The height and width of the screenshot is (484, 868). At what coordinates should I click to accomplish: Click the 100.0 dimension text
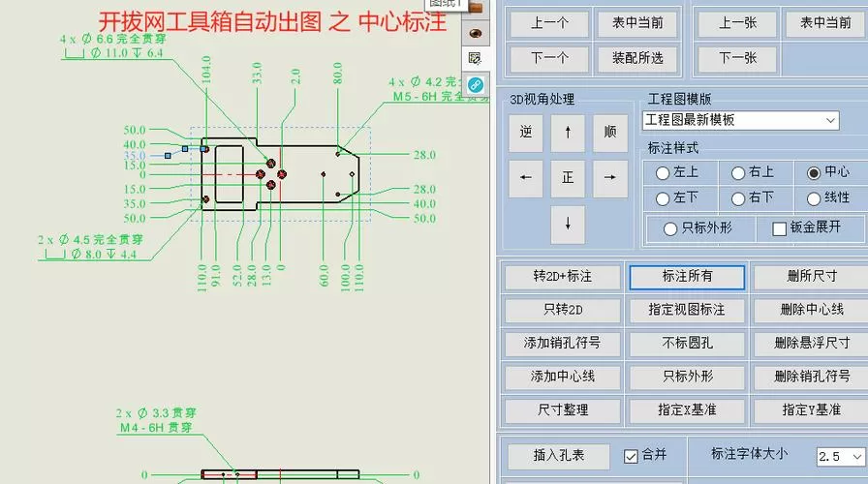click(346, 278)
